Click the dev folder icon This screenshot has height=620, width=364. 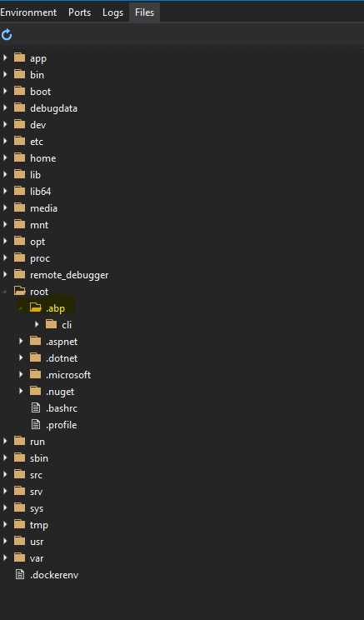point(19,124)
